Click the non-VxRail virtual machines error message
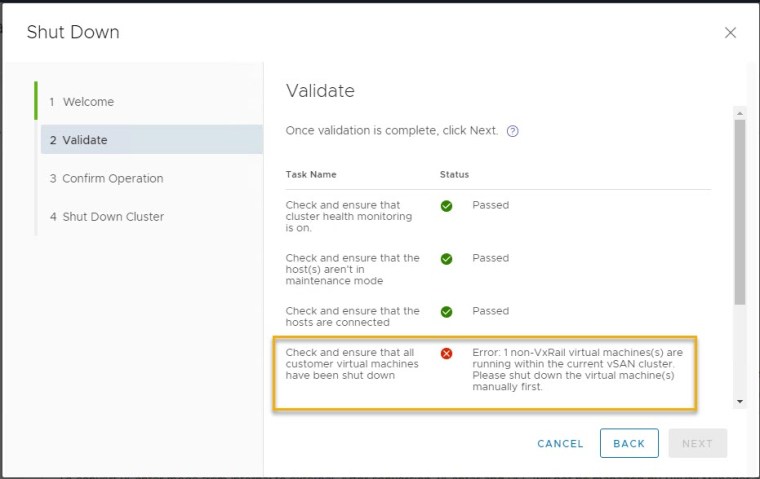 (577, 370)
